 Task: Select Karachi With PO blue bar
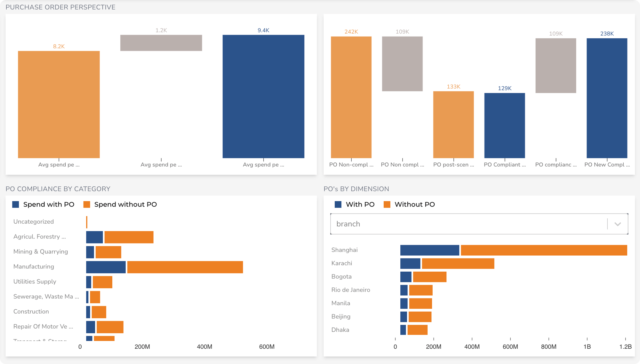[410, 264]
